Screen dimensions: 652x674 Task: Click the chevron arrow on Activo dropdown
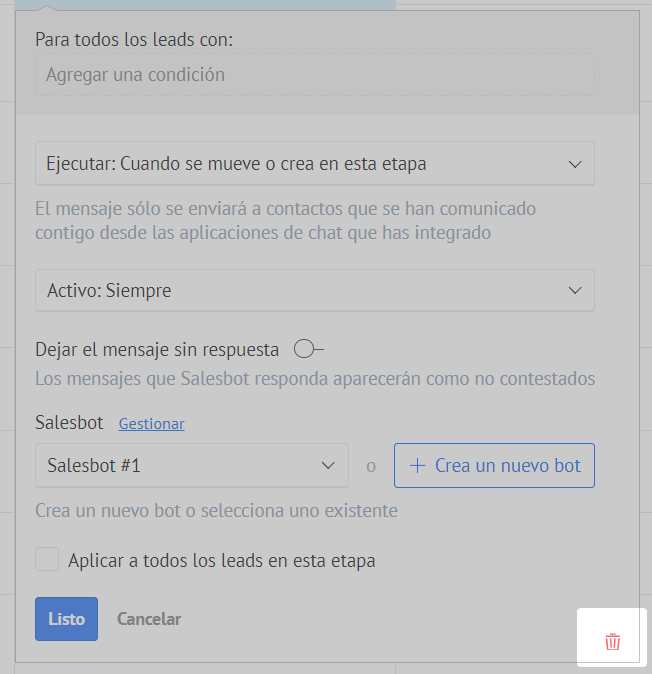[x=575, y=291]
